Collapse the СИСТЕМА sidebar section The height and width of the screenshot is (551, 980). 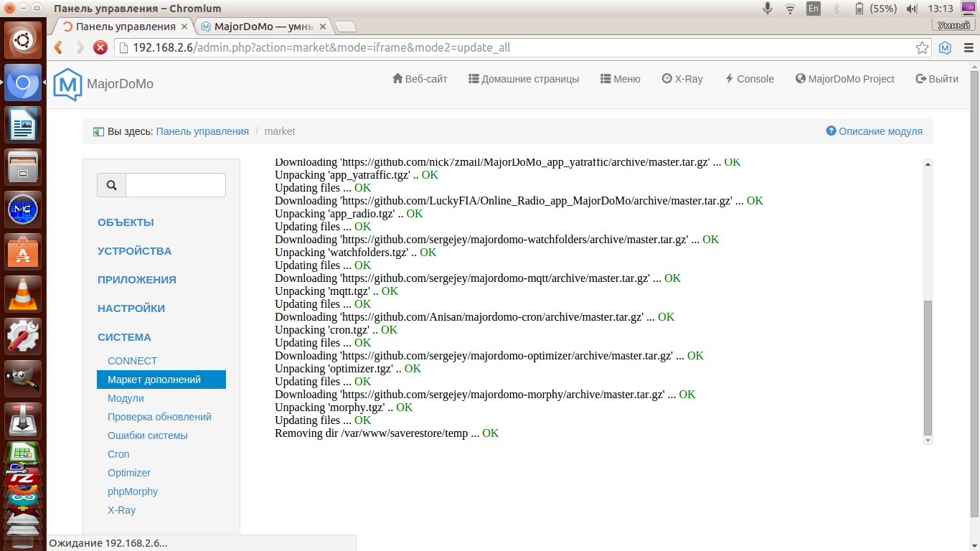pos(124,337)
